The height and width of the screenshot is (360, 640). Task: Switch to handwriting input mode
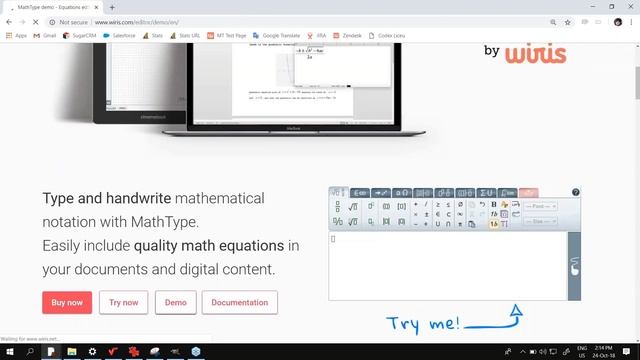coord(574,266)
